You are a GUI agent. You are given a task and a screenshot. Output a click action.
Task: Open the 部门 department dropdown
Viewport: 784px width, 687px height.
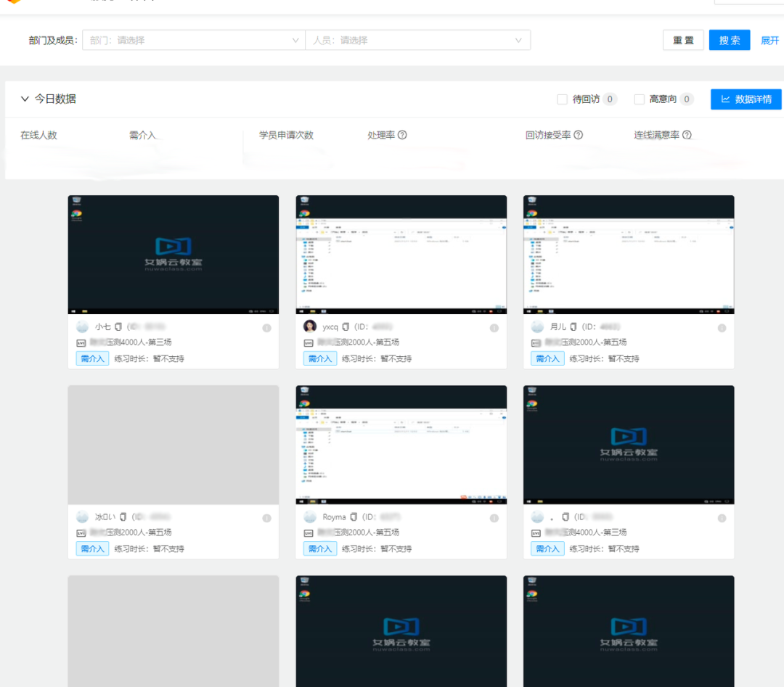pyautogui.click(x=194, y=41)
